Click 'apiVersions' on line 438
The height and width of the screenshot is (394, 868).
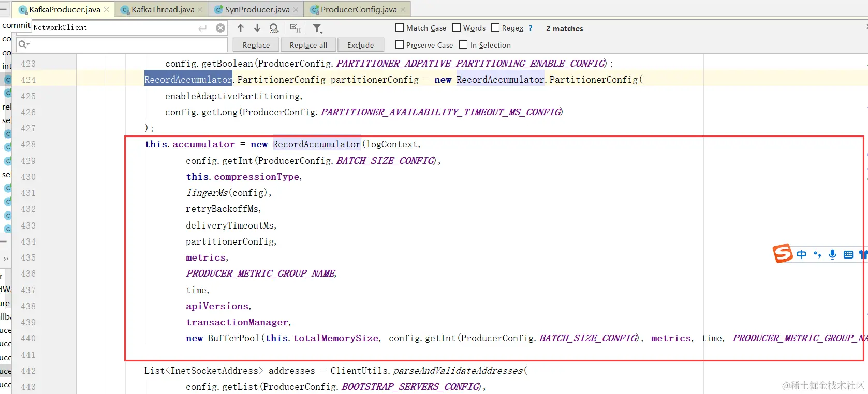pyautogui.click(x=217, y=306)
